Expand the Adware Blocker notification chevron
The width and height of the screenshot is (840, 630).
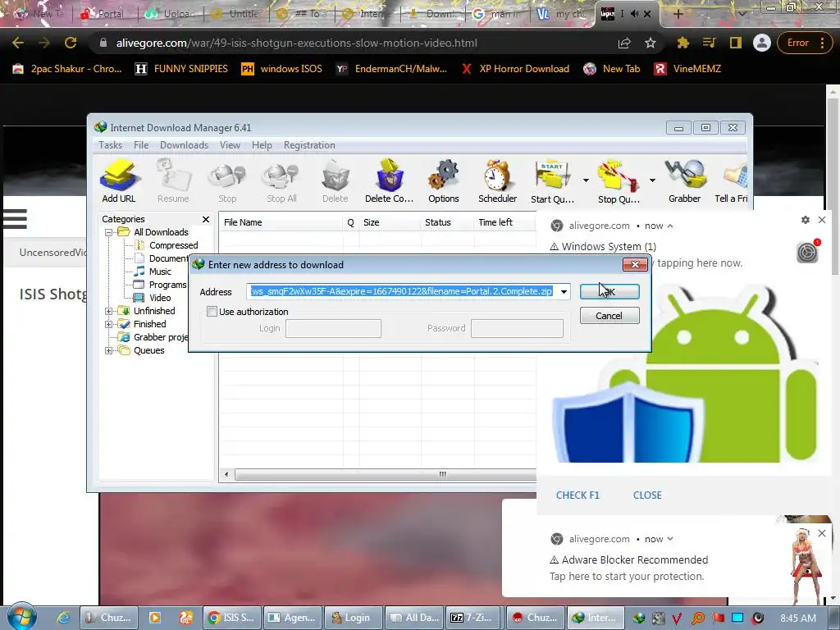pyautogui.click(x=670, y=539)
